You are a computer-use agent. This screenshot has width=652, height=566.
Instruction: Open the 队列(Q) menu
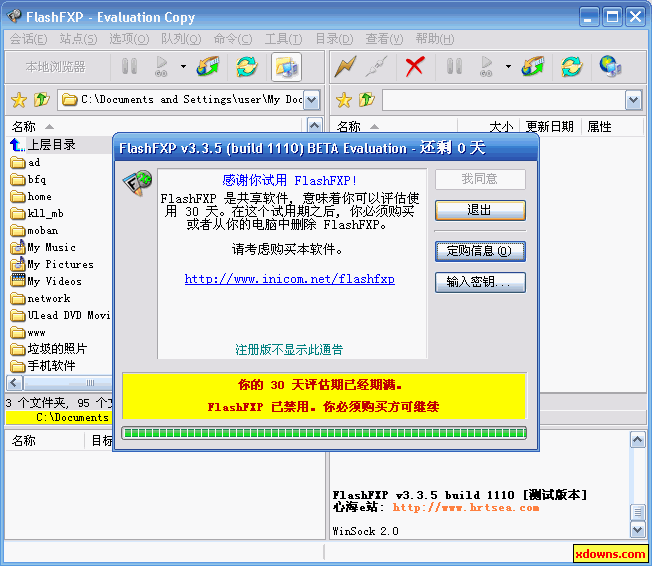[x=181, y=39]
